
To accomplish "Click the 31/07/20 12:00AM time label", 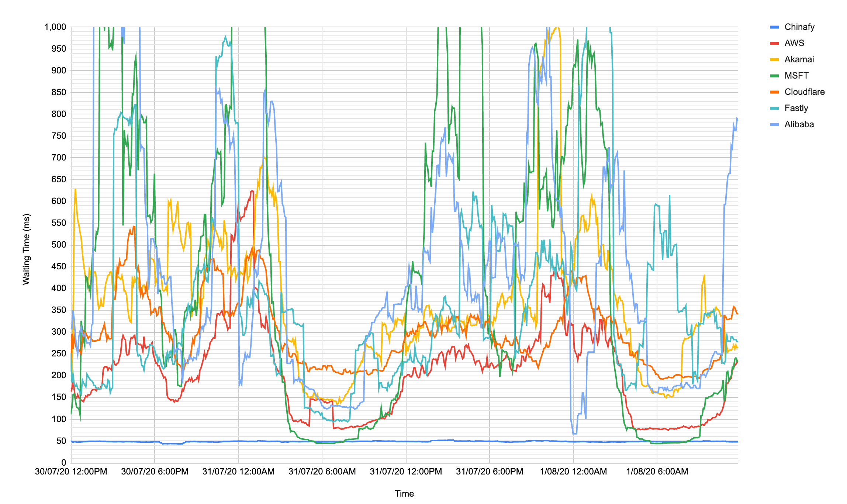I will click(x=238, y=472).
